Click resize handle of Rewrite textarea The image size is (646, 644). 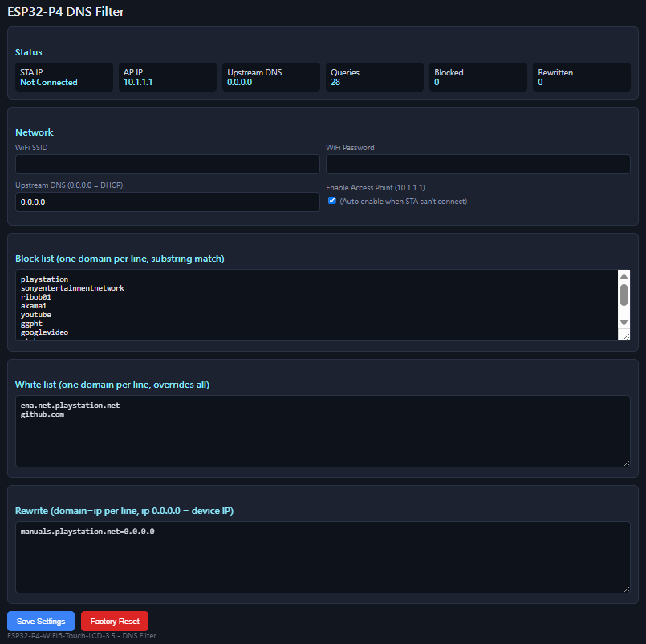(627, 589)
